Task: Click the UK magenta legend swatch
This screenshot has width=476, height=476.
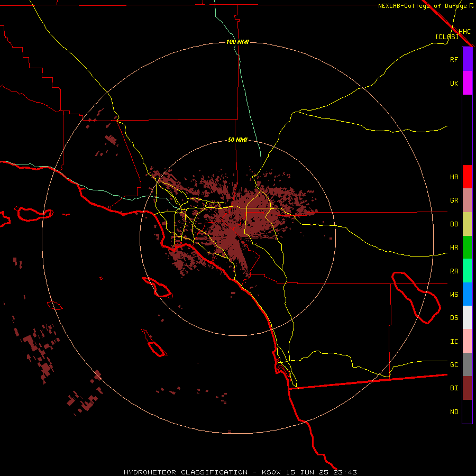Action: 467,83
